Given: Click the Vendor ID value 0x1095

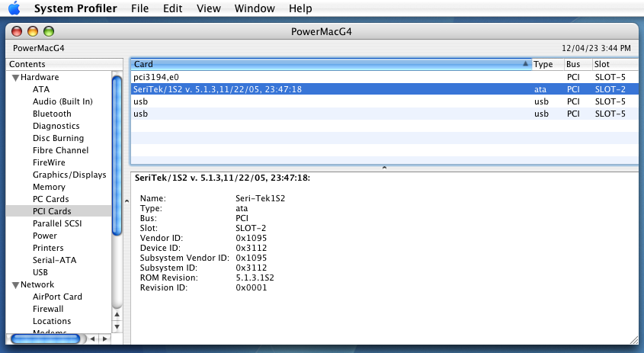Looking at the screenshot, I should coord(251,239).
